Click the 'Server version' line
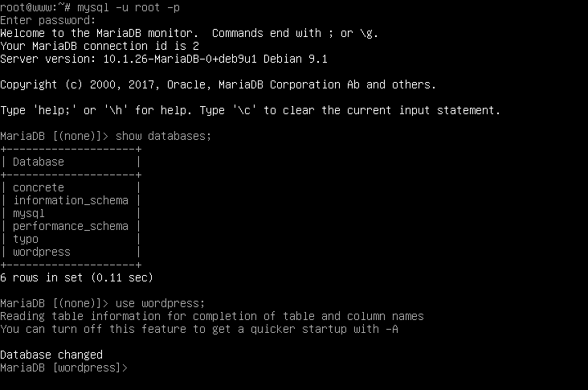The height and width of the screenshot is (390, 588). (x=163, y=59)
